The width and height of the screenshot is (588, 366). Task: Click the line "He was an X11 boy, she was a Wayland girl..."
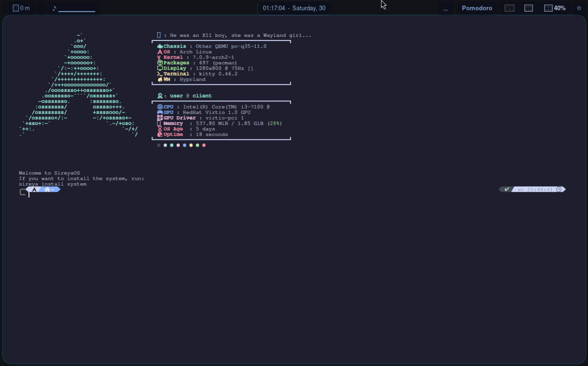241,35
